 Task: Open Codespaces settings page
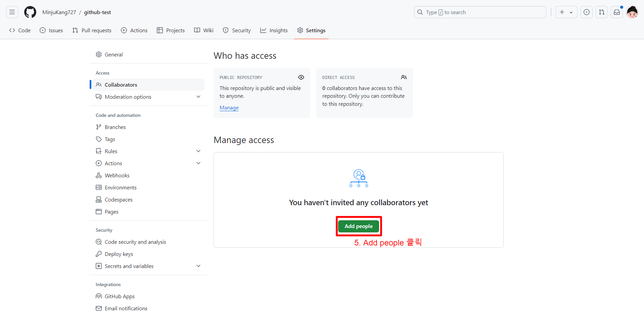pyautogui.click(x=148, y=199)
